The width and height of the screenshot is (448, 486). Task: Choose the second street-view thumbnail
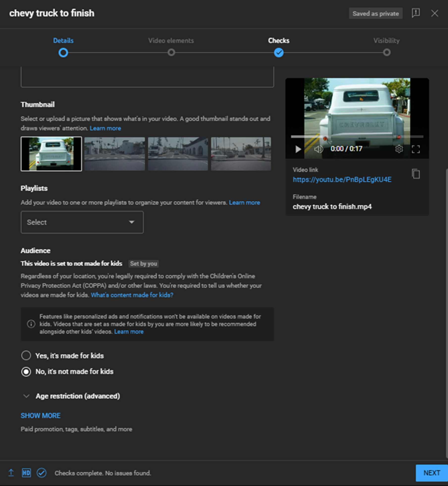coord(178,154)
